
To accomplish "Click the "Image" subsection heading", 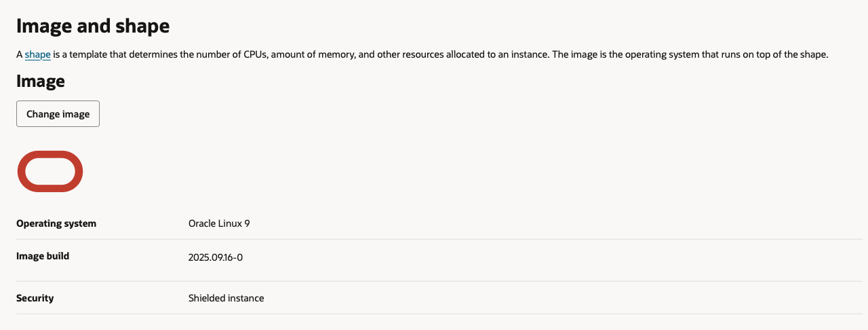I will pos(41,81).
